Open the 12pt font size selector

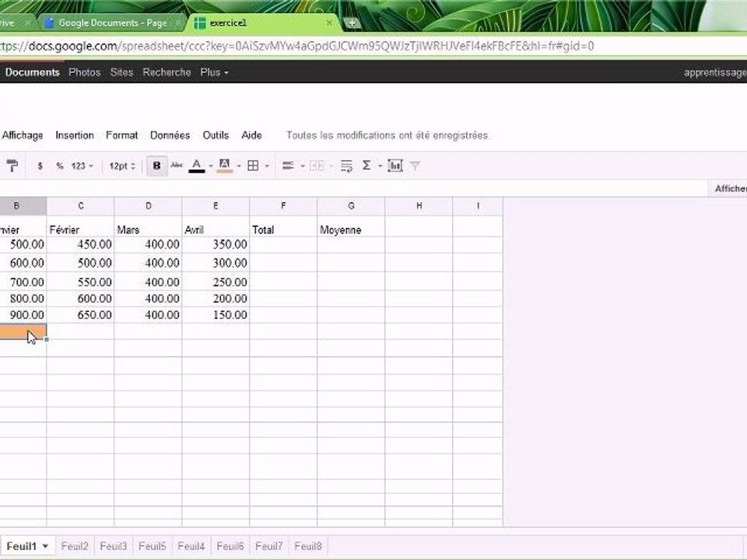[122, 166]
